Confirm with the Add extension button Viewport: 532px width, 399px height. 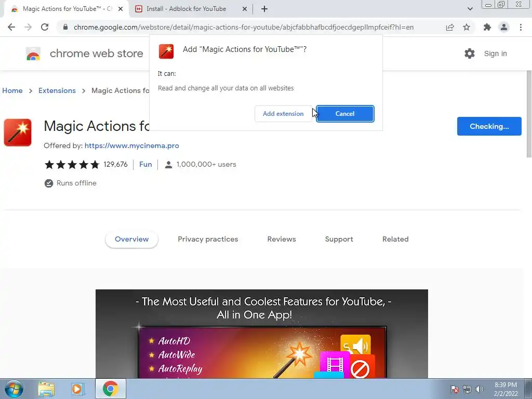click(x=283, y=114)
